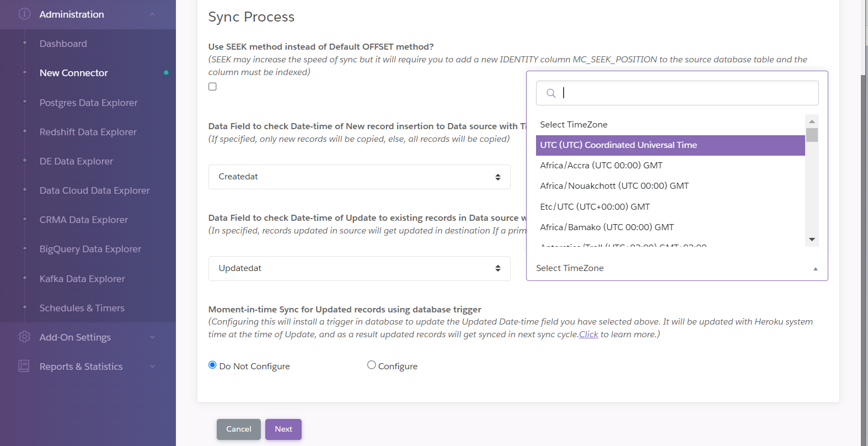
Task: Click the Reports & Statistics label
Action: point(81,367)
